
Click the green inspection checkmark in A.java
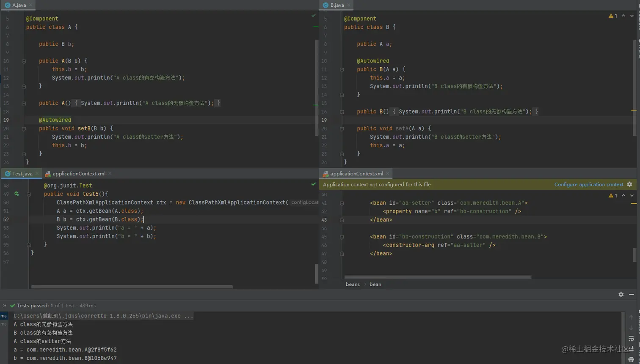314,16
